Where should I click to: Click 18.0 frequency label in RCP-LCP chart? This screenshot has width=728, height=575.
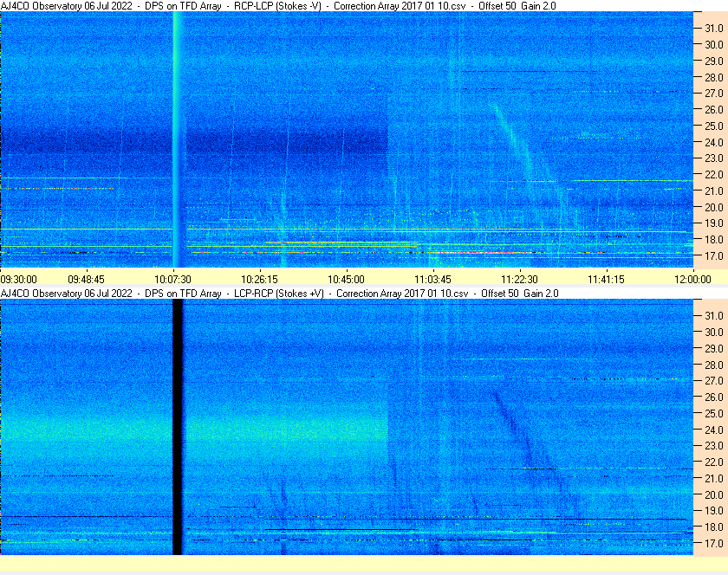pos(714,240)
